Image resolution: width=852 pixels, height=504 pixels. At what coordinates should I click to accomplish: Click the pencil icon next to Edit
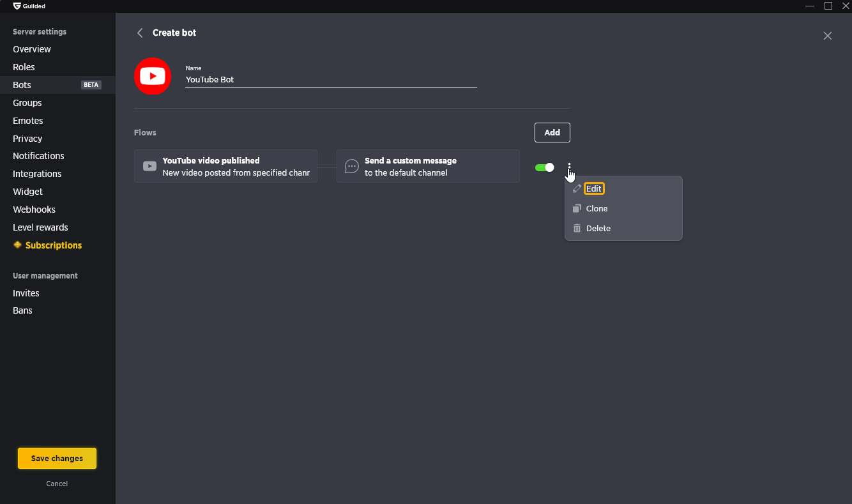tap(577, 188)
